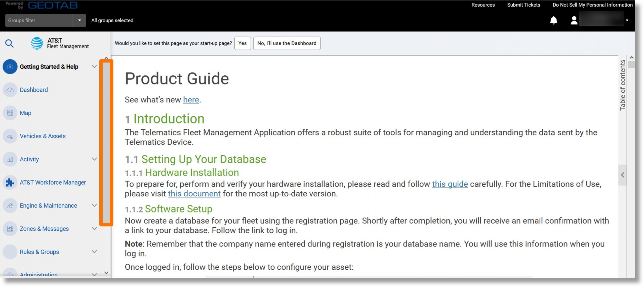
Task: Click the Vehicles & Assets icon
Action: click(10, 136)
